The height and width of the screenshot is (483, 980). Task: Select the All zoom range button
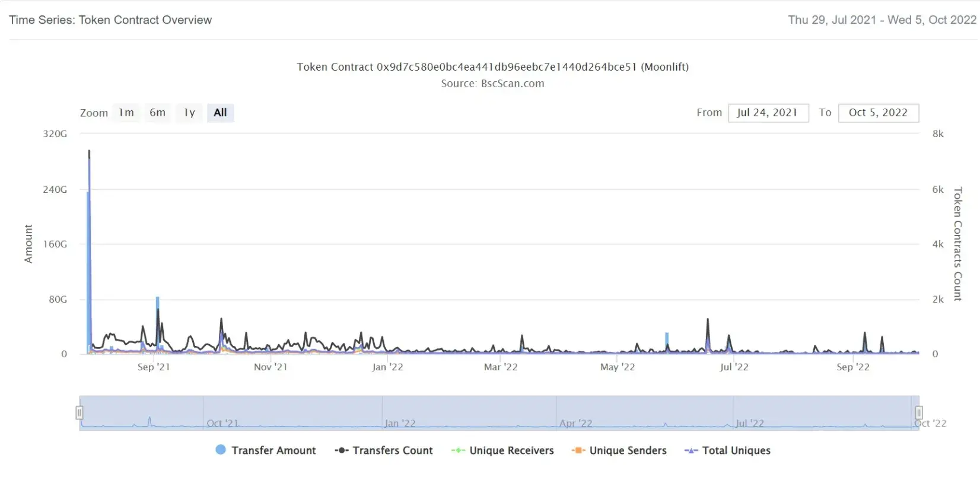220,113
